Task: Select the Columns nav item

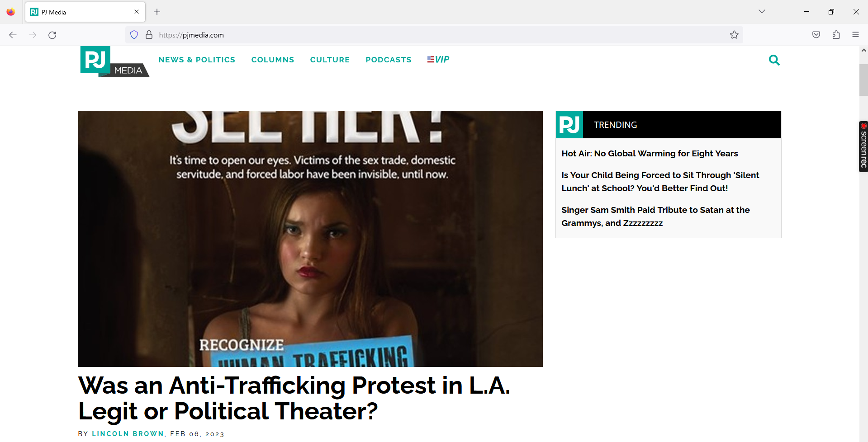Action: click(273, 60)
